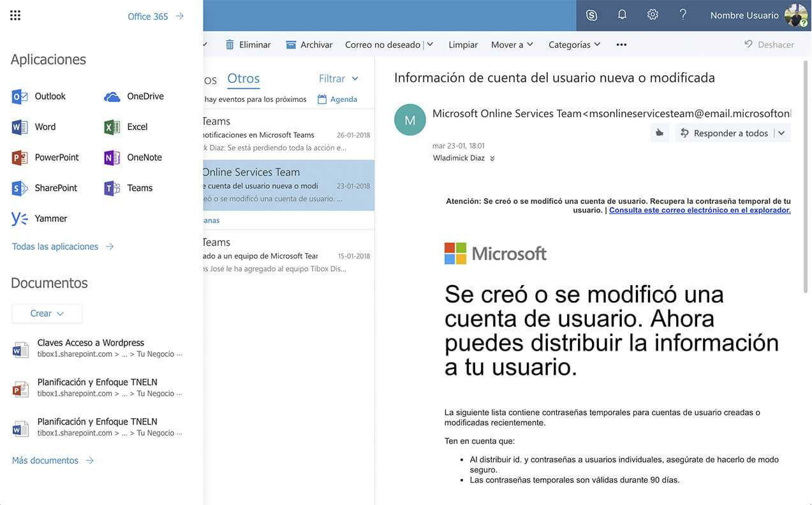
Task: Open the help question mark
Action: point(683,15)
